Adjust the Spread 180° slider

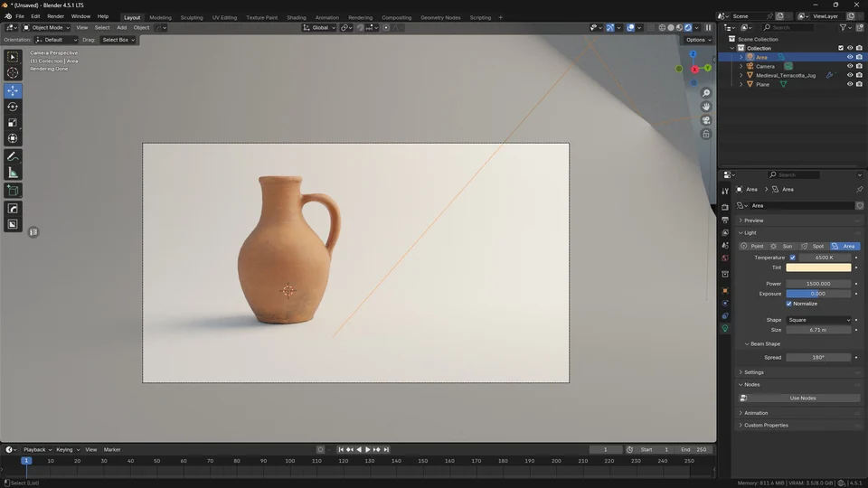[x=819, y=358]
